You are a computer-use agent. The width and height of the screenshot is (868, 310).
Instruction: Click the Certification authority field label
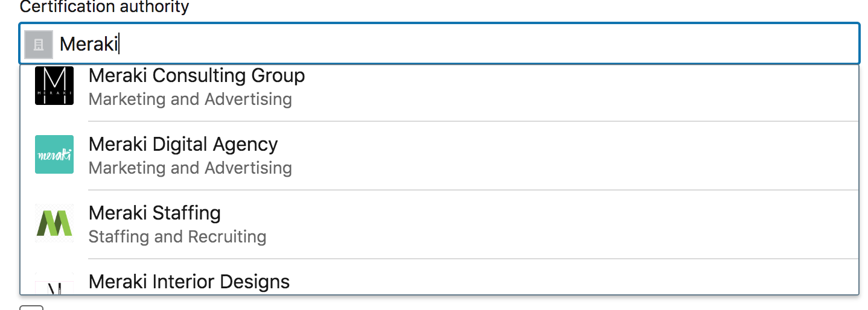tap(104, 7)
